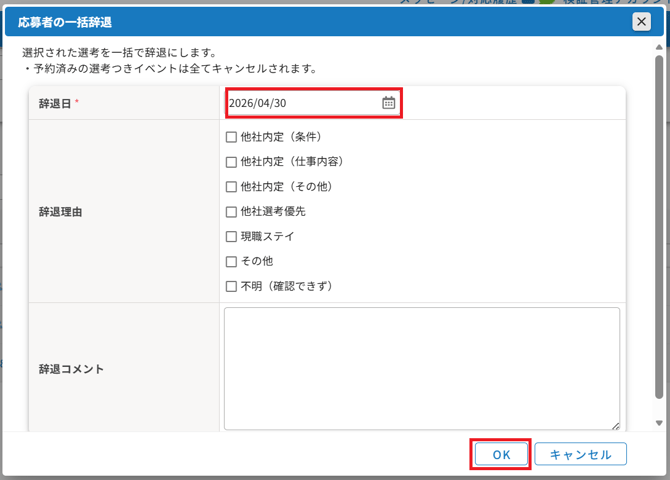The height and width of the screenshot is (480, 670).
Task: Click the 辞退コメント row label
Action: pos(71,369)
